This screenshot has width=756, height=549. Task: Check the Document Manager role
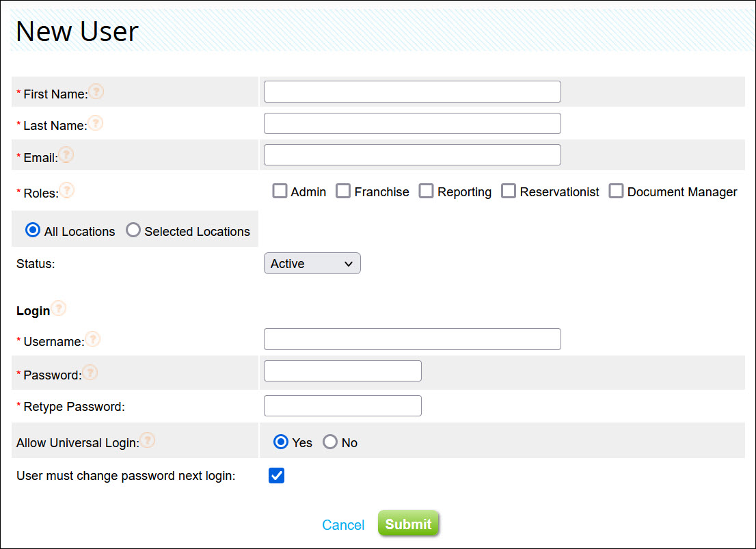point(616,191)
